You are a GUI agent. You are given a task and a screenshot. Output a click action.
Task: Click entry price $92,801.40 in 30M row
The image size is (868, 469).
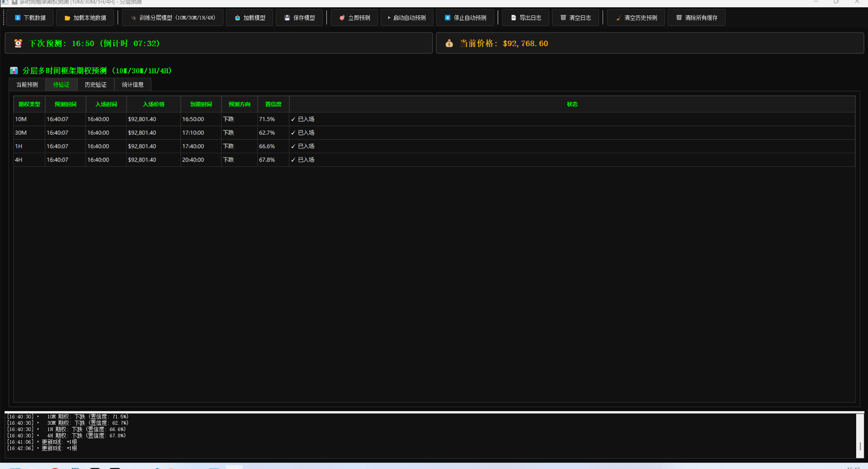[x=154, y=133]
